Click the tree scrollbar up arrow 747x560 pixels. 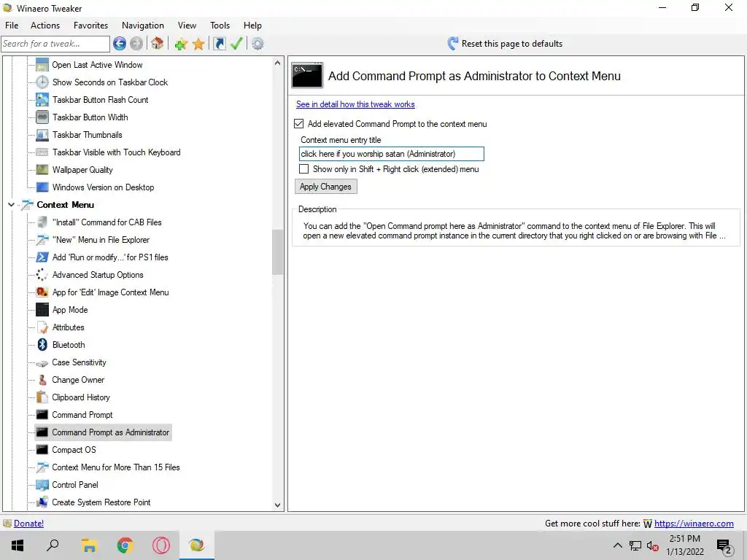[x=278, y=63]
